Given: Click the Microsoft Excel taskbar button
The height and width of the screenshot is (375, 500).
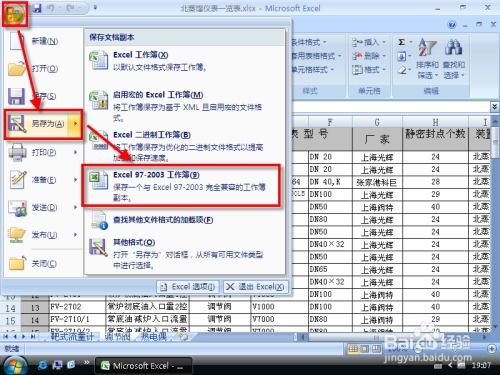Looking at the screenshot, I should (x=143, y=366).
